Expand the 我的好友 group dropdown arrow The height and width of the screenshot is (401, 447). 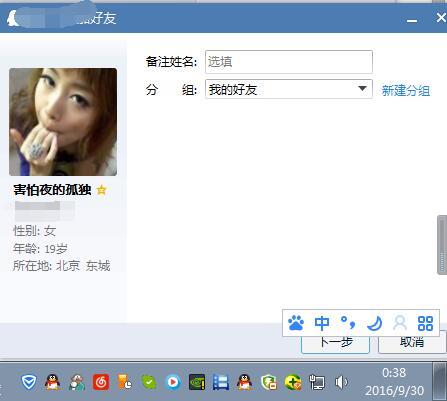(362, 89)
